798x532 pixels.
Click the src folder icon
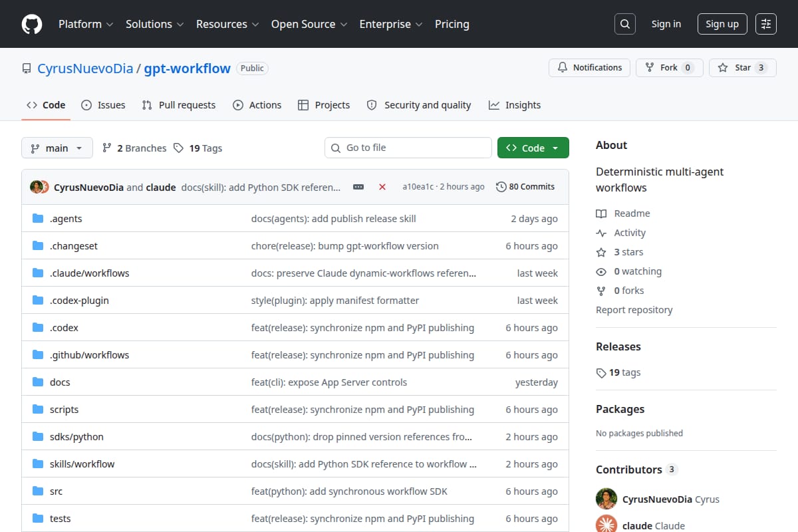(38, 491)
